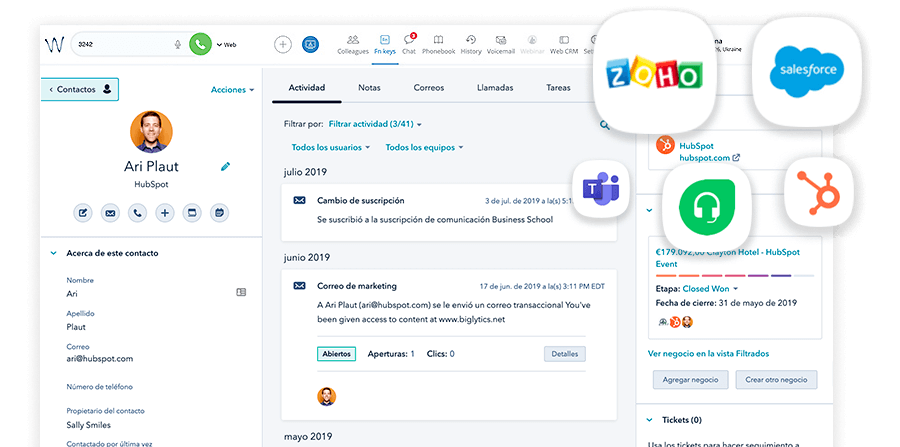Click the phone call icon under the contact
The width and height of the screenshot is (900, 447).
pos(137,213)
